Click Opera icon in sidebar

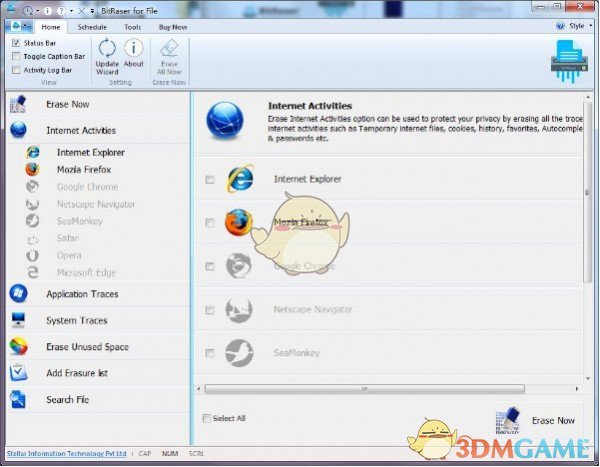(33, 255)
